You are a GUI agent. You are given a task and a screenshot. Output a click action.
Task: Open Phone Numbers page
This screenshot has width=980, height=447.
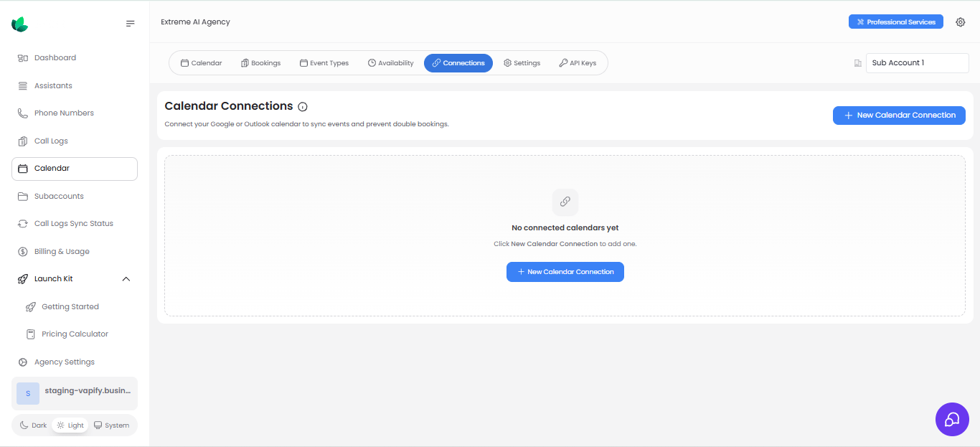point(75,113)
